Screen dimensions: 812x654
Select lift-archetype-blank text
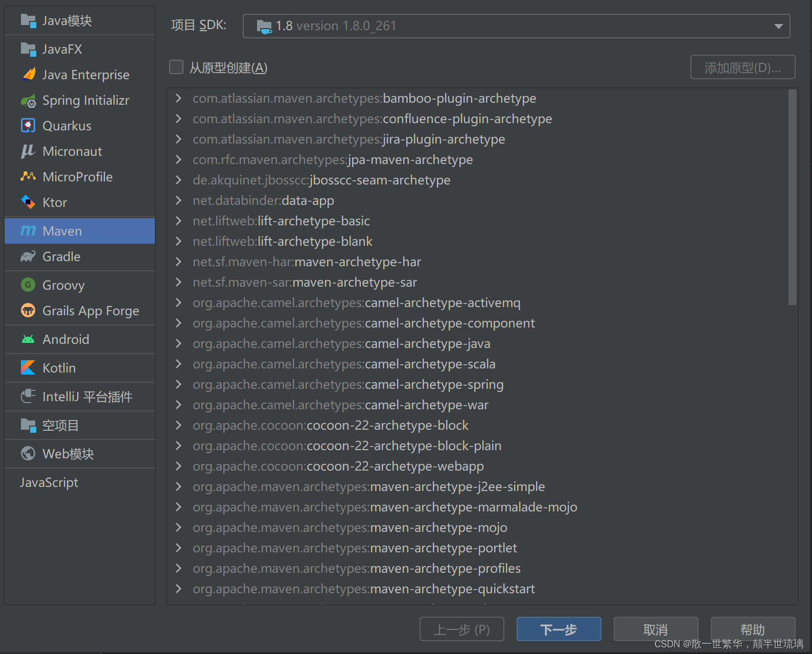coord(315,241)
